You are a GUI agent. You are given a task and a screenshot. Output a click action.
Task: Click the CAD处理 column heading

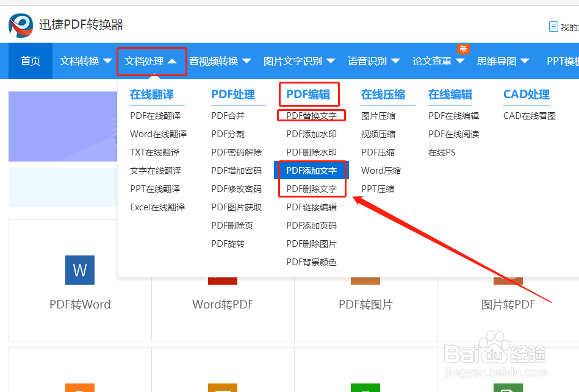(526, 94)
